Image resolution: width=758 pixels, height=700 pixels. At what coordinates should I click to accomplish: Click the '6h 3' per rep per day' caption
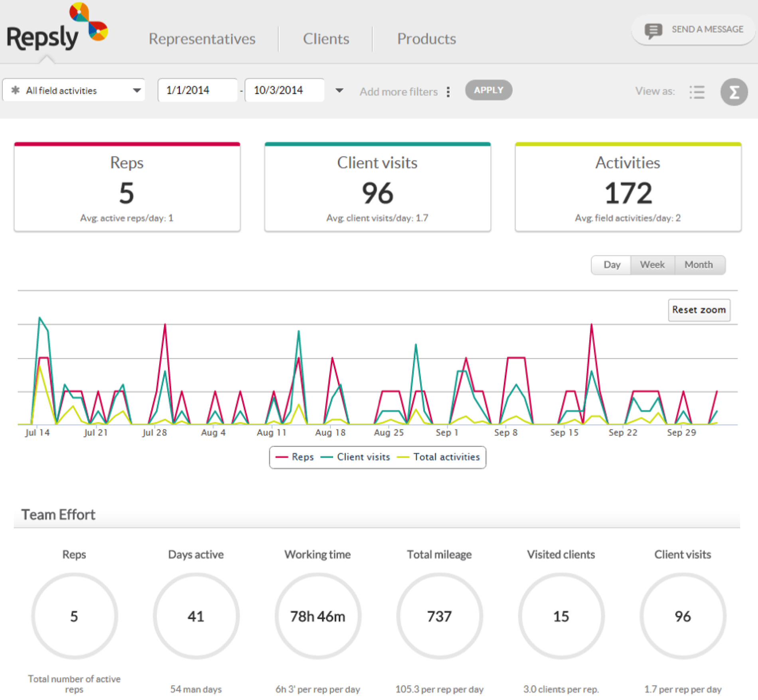318,689
